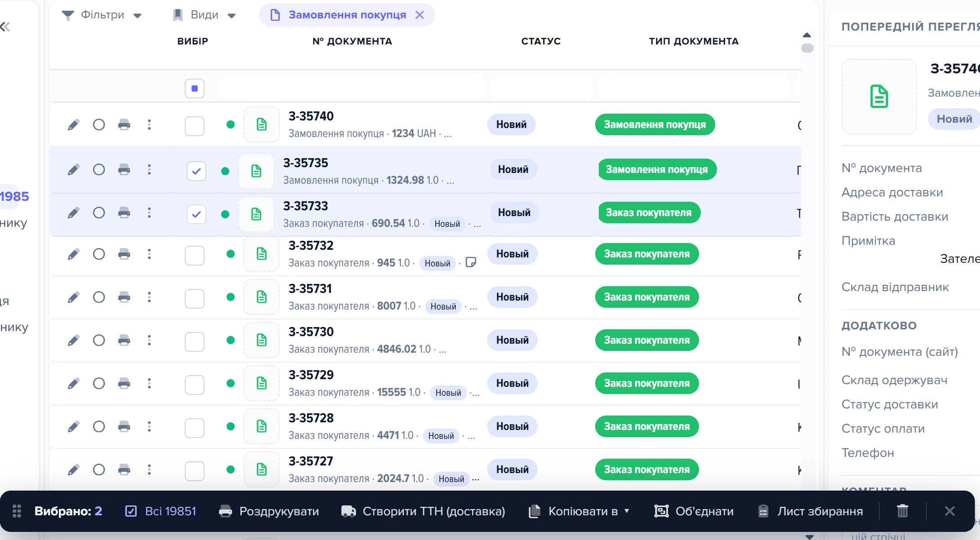This screenshot has height=540, width=980.
Task: Select all 19851 orders checkbox
Action: point(160,511)
